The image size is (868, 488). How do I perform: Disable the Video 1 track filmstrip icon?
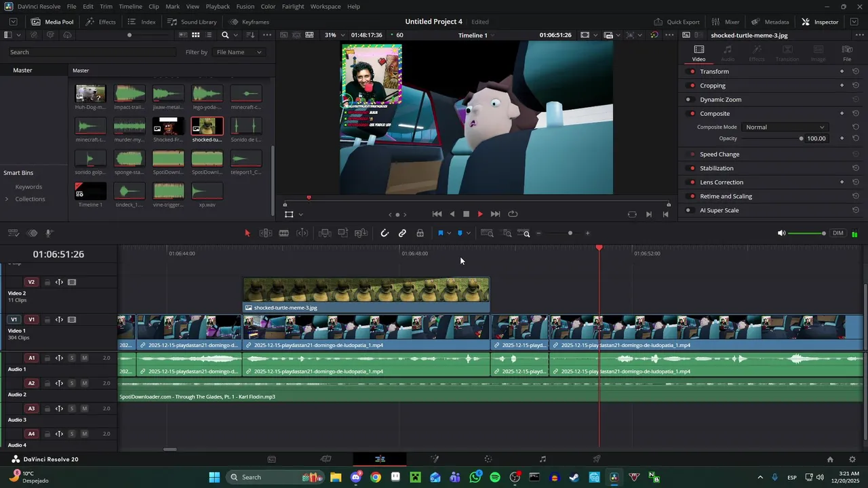click(72, 320)
